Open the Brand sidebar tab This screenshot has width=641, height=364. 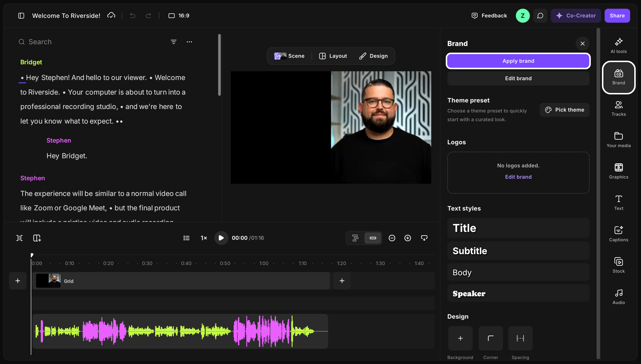pyautogui.click(x=619, y=77)
